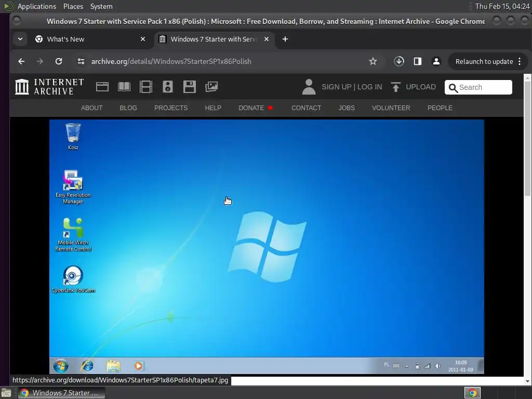Click the UPLOAD link

[421, 87]
